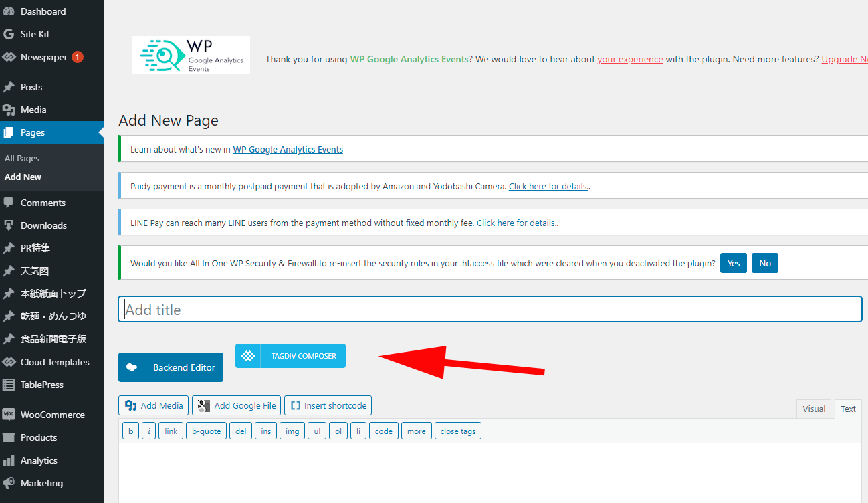Click the green 'WP Google Analytics Events' banner text
868x503 pixels.
(409, 59)
